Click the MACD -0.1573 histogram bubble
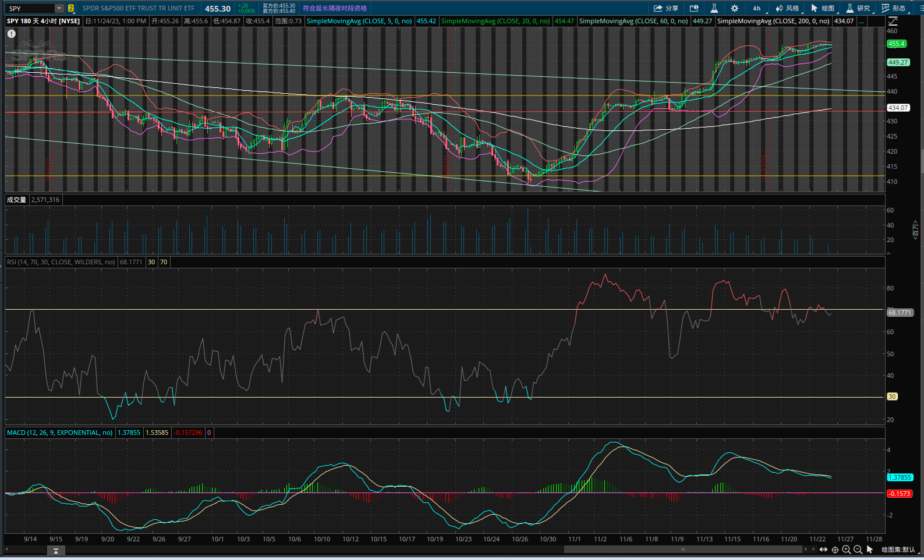Viewport: 924px width, 560px height. pyautogui.click(x=899, y=494)
